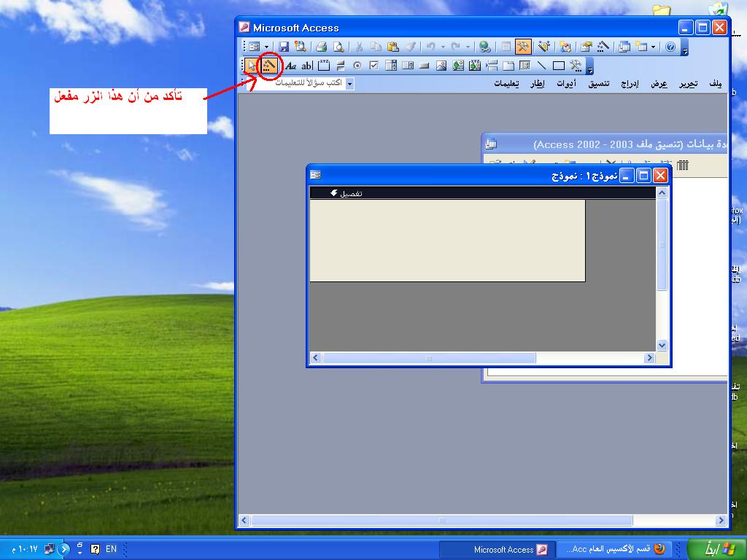Select the Toggle Button tool

(341, 66)
